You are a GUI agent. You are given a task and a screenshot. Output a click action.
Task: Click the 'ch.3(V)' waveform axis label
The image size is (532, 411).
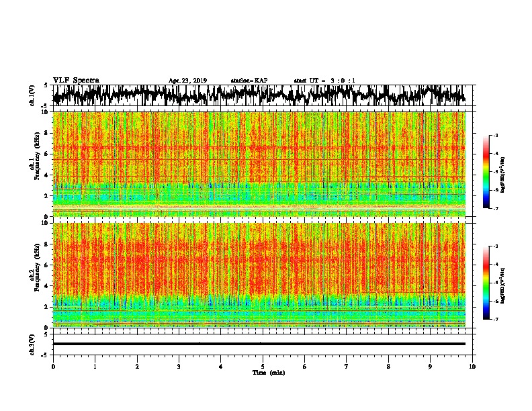[x=32, y=345]
